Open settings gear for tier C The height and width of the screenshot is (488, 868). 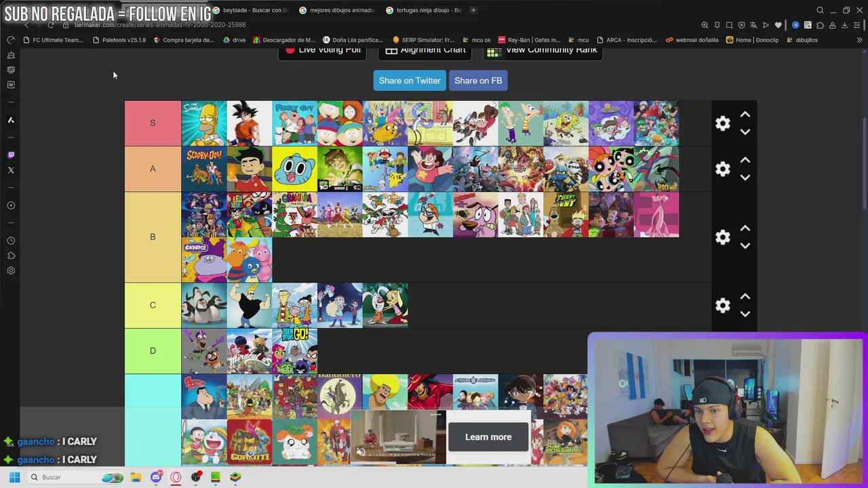click(x=723, y=305)
